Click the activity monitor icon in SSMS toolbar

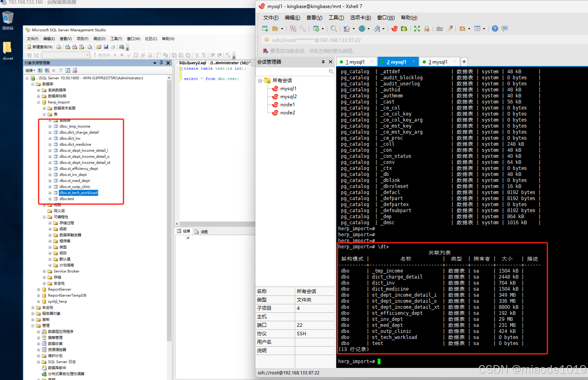tap(121, 47)
